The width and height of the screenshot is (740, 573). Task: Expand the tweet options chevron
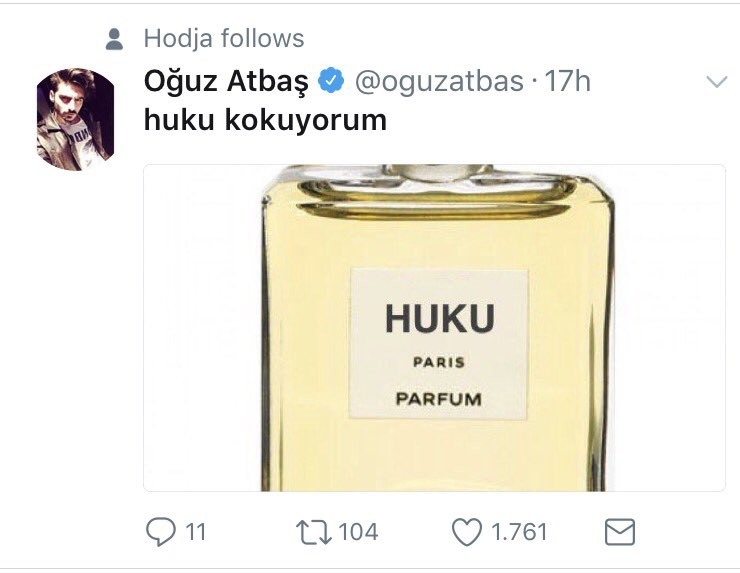[717, 82]
